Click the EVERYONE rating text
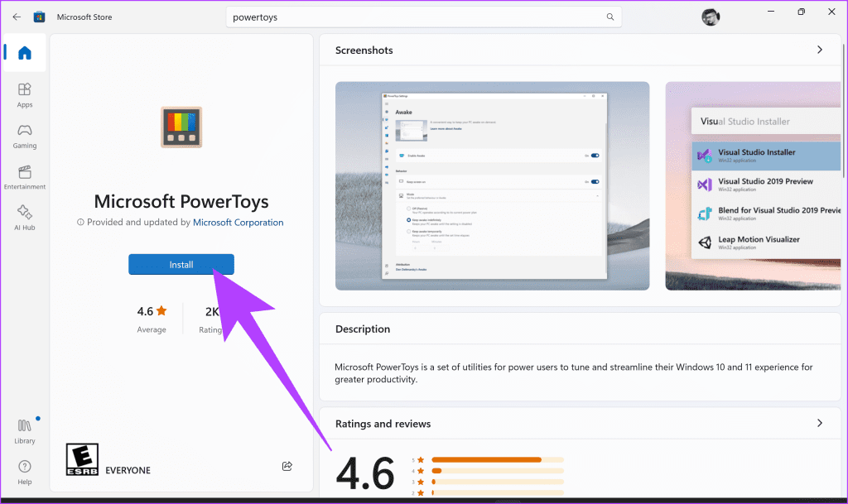 point(128,470)
